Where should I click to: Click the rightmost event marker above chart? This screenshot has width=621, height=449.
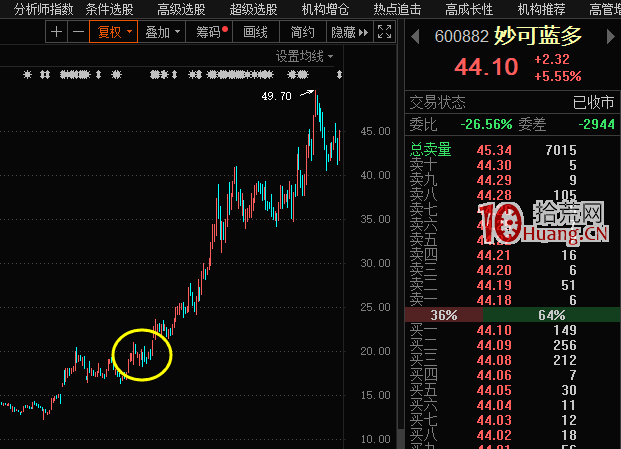pyautogui.click(x=339, y=74)
